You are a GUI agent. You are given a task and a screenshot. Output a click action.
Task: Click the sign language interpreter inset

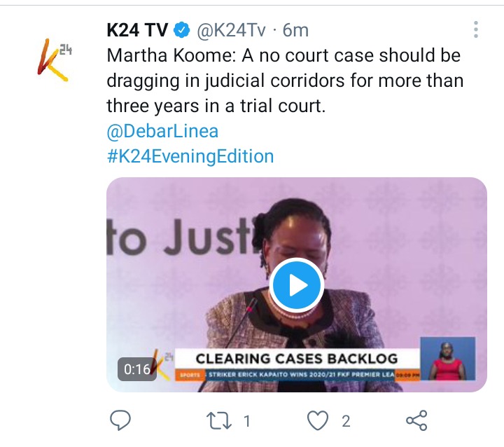(448, 359)
